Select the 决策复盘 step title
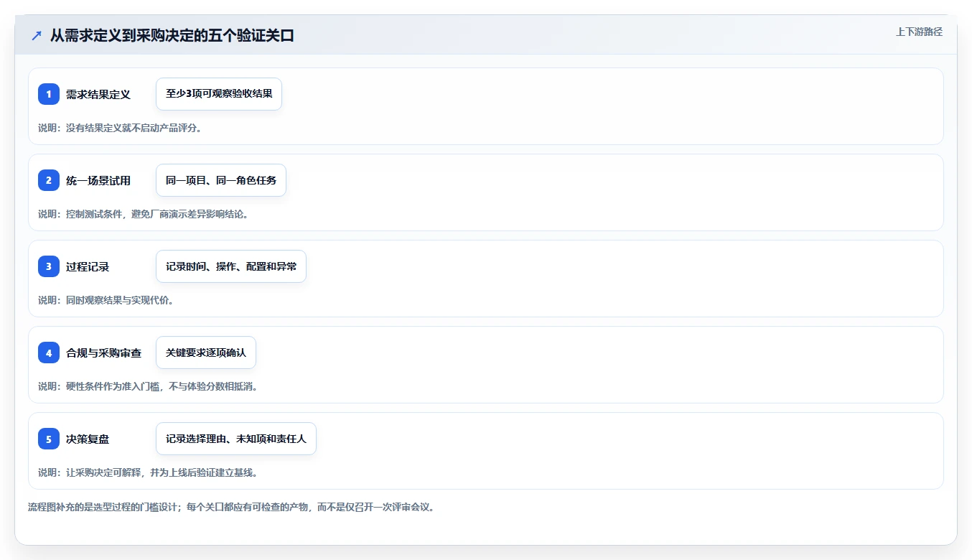 pyautogui.click(x=88, y=439)
